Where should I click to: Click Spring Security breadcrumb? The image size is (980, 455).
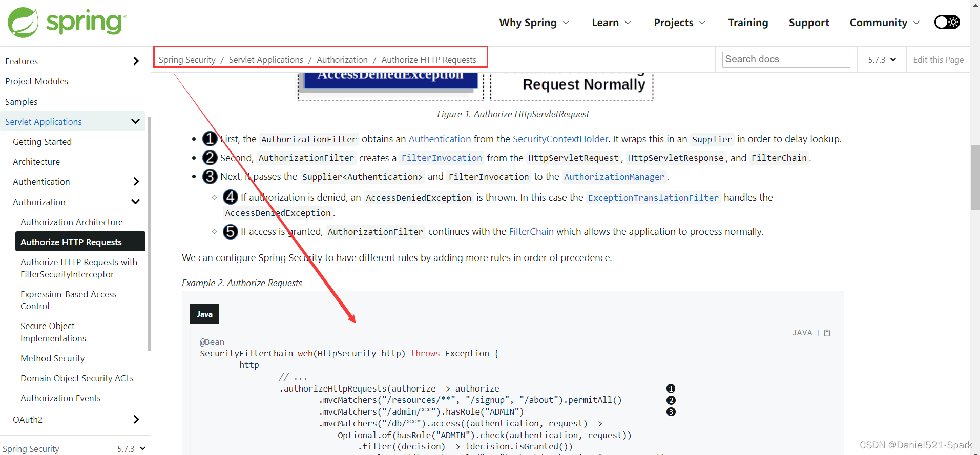click(x=187, y=60)
